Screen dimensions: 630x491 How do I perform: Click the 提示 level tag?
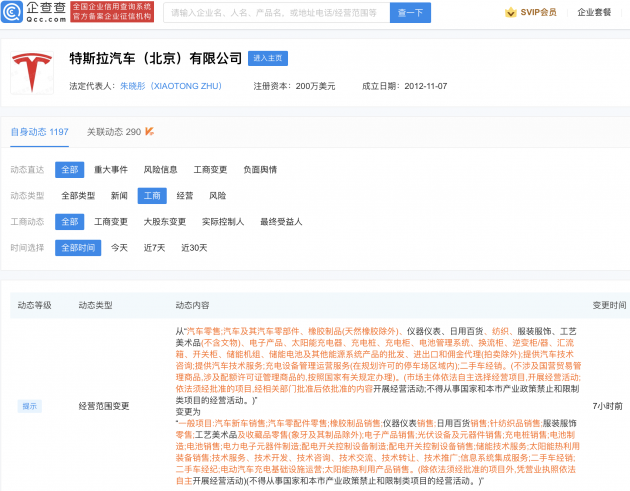pos(30,406)
